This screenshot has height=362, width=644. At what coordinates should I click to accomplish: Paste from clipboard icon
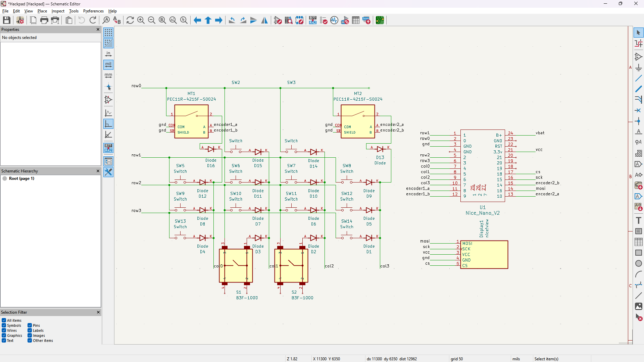pos(69,20)
